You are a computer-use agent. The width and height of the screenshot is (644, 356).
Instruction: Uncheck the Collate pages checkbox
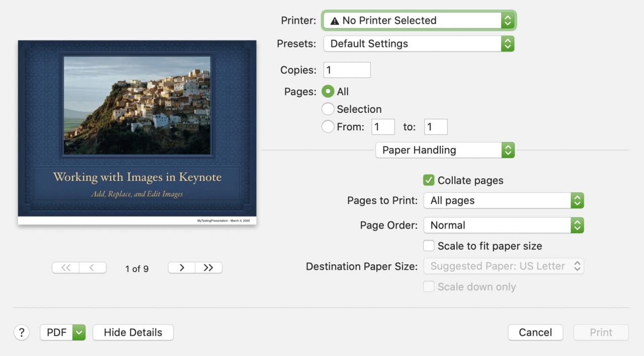tap(429, 180)
